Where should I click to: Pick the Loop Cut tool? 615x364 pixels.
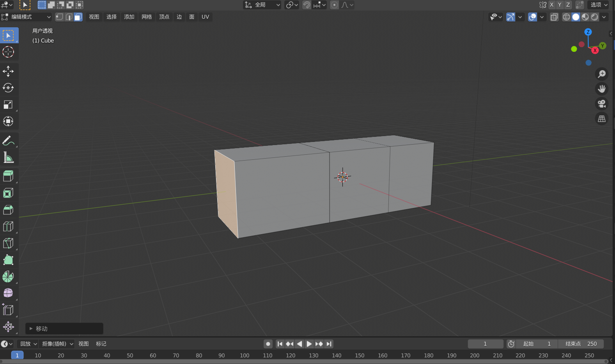tap(9, 226)
